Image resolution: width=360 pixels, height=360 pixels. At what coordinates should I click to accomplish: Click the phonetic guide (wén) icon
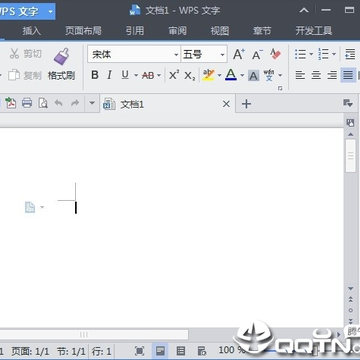pos(269,75)
